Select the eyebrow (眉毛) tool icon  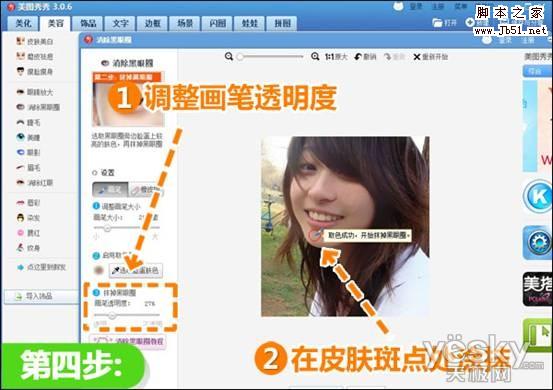click(20, 167)
